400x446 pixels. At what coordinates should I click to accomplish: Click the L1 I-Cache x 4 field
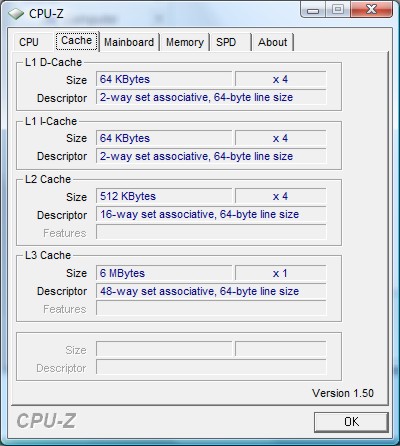(x=280, y=138)
